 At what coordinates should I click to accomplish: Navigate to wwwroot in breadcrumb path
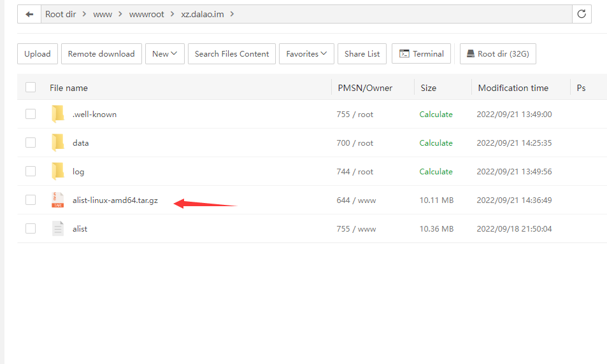tap(146, 14)
